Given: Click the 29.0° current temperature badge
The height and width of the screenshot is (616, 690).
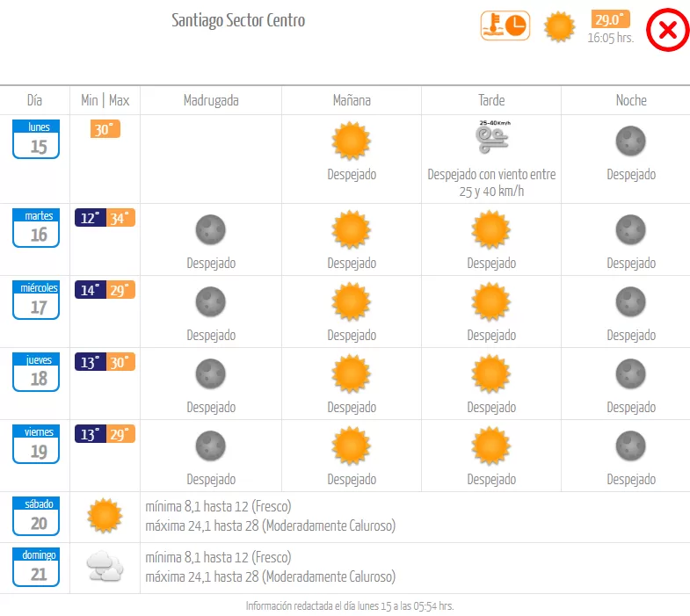Looking at the screenshot, I should 610,20.
